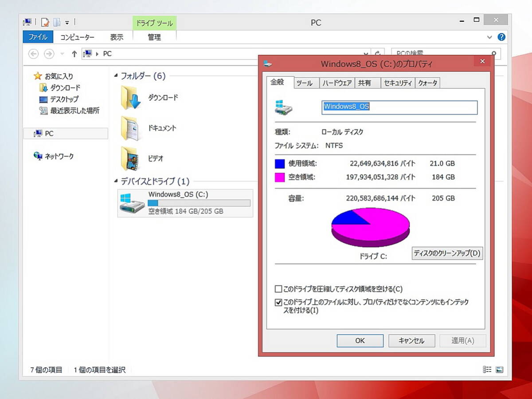Click the ドライブ ツール contextual tab header

click(154, 23)
